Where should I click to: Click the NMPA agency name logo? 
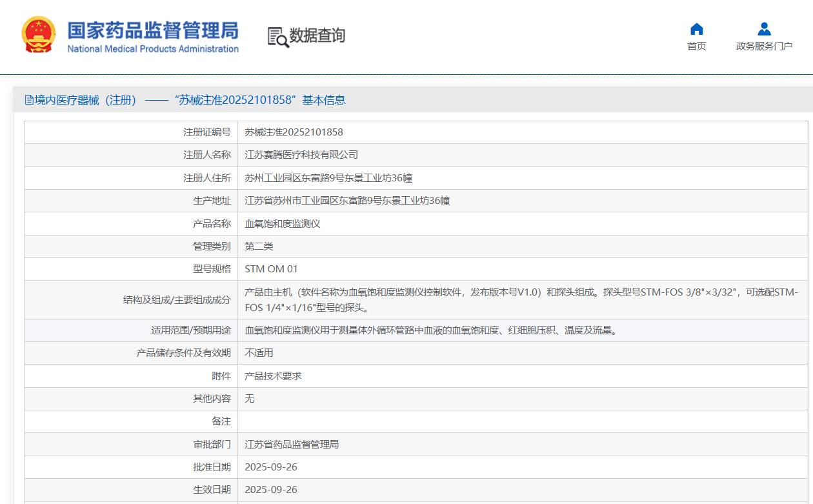coord(152,37)
